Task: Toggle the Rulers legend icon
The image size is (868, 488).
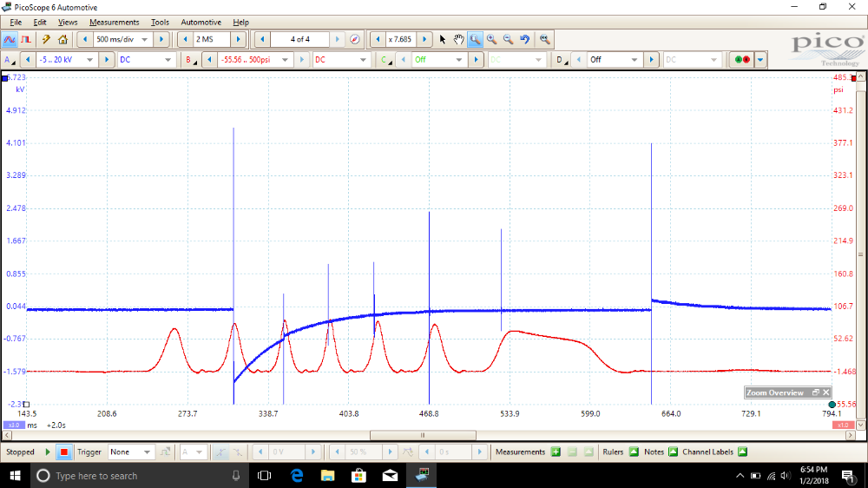Action: 634,452
